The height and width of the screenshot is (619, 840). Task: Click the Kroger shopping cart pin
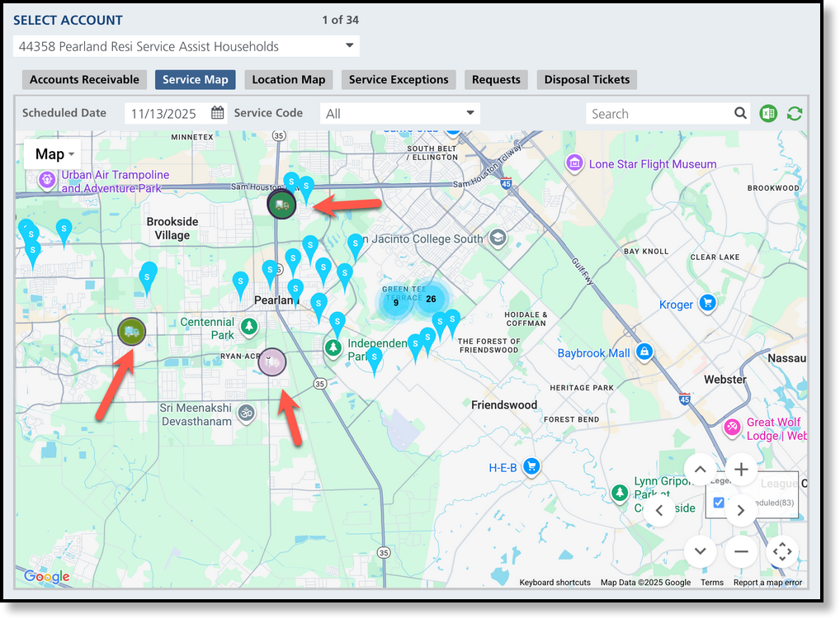pos(708,304)
